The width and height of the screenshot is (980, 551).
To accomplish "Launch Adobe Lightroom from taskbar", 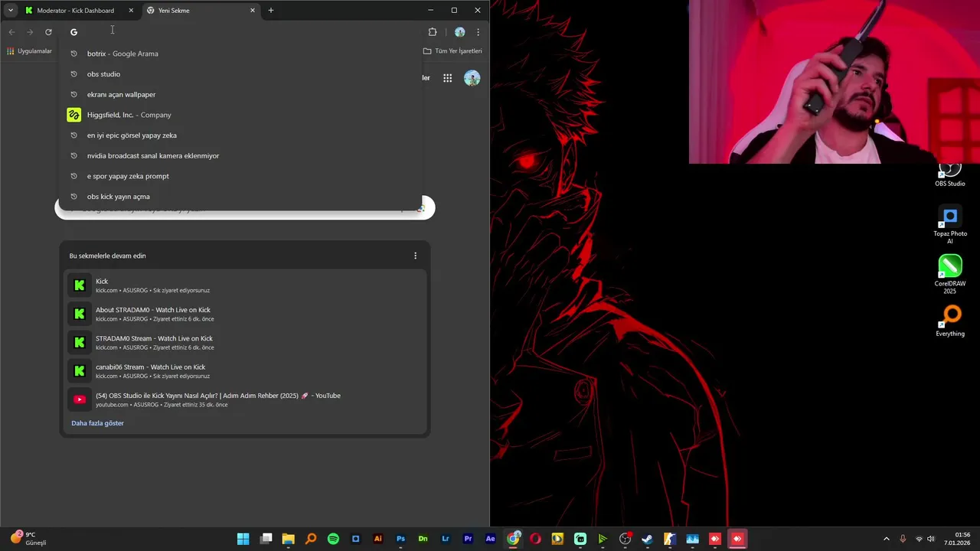I will 446,539.
